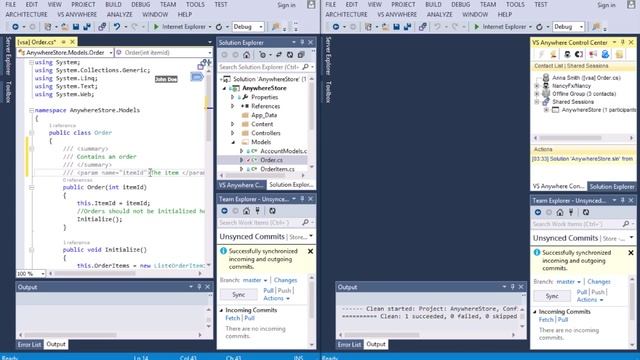Click Navigate Backward icon in left window toolbar
The height and width of the screenshot is (360, 640).
[x=15, y=27]
